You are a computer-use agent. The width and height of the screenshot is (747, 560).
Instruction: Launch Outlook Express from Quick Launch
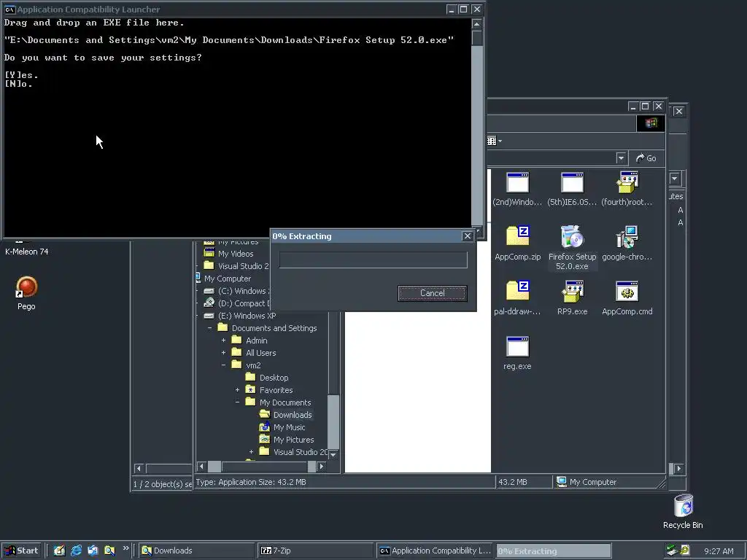tap(93, 551)
